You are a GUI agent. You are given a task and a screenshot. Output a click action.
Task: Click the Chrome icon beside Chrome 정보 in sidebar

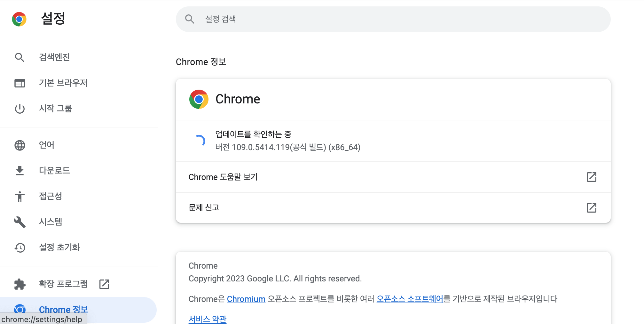[x=20, y=309]
